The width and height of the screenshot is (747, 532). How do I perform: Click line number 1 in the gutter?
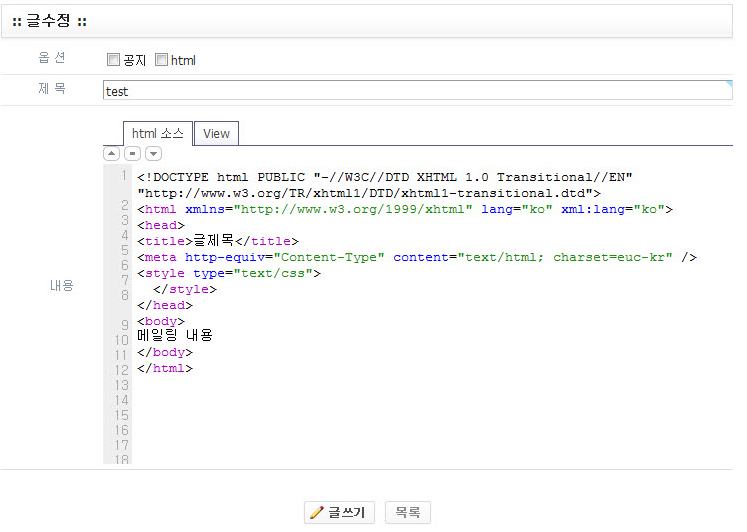pos(123,177)
